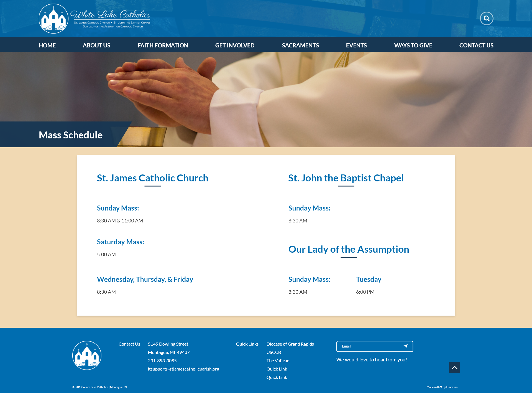Open the USCCB quick link

coord(273,352)
